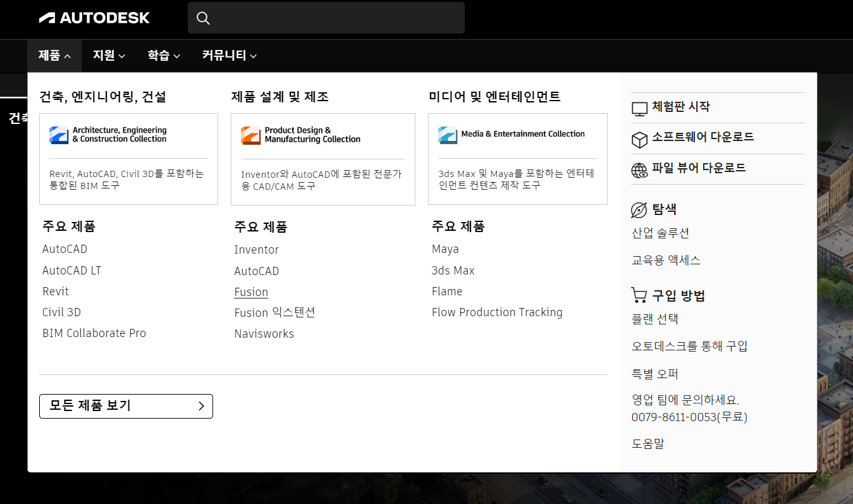
Task: Click the 탐색 section heading
Action: [x=665, y=209]
